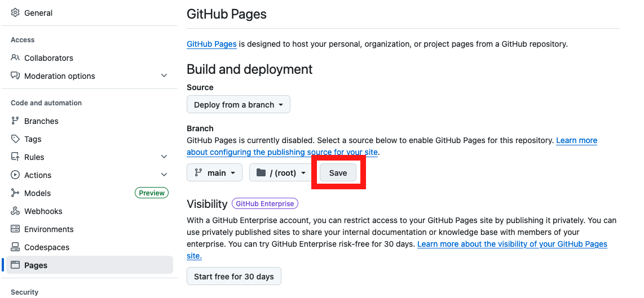The height and width of the screenshot is (298, 644).
Task: Click the Preview badge next to Models
Action: [152, 193]
